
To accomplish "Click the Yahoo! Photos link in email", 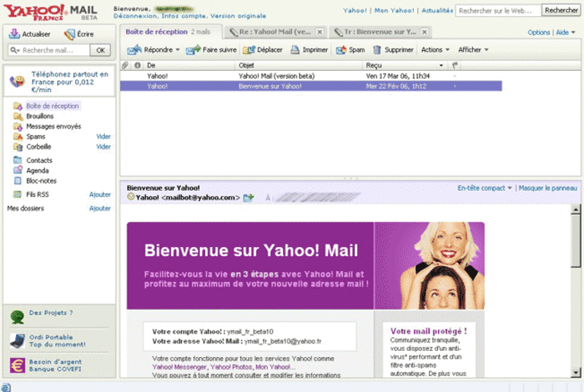I will click(x=231, y=367).
